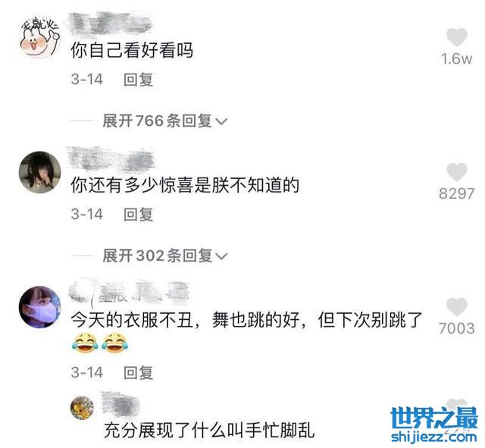Like the comment with 7003 likes

(456, 307)
